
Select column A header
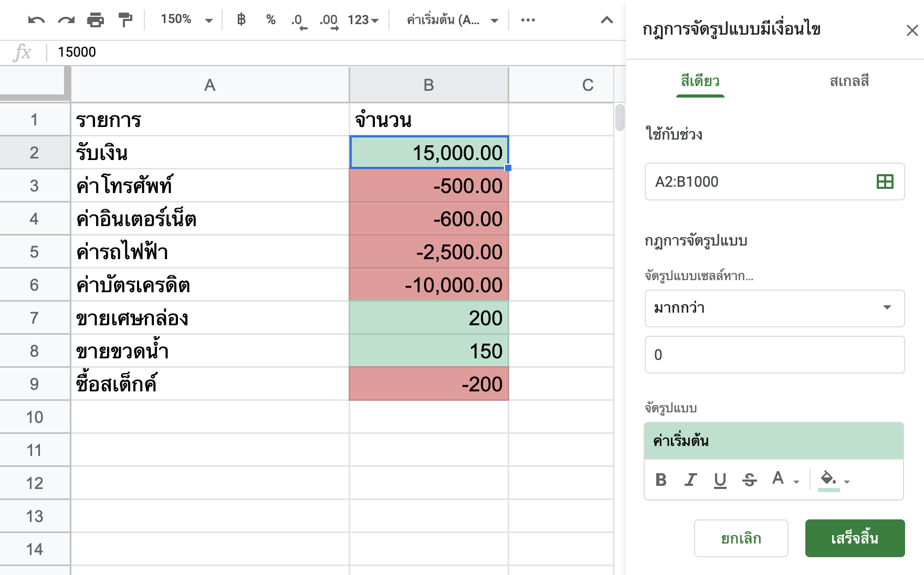[x=210, y=85]
